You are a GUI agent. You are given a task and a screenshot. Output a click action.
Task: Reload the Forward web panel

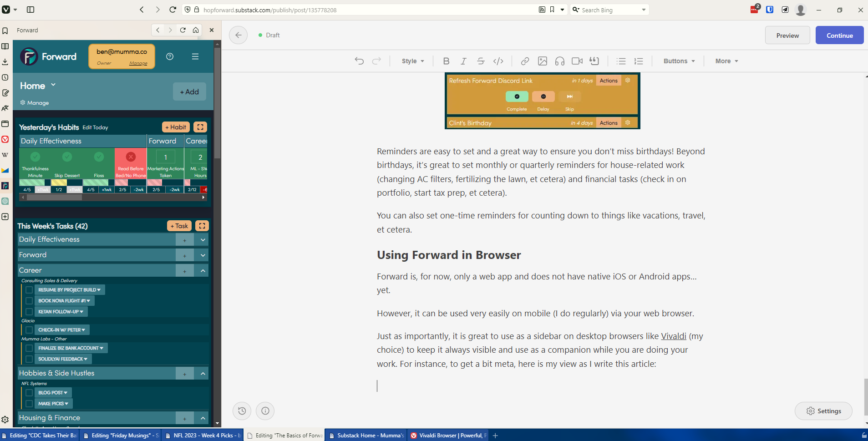[x=183, y=30]
